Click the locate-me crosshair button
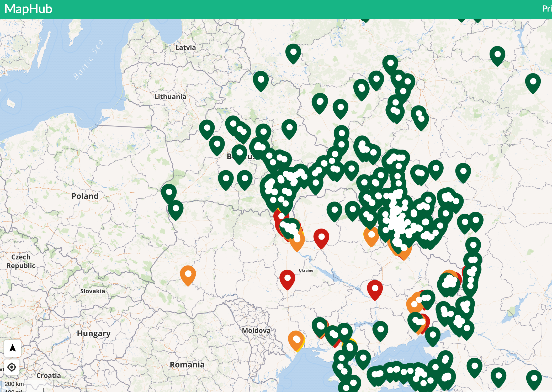The width and height of the screenshot is (552, 392). pyautogui.click(x=12, y=367)
